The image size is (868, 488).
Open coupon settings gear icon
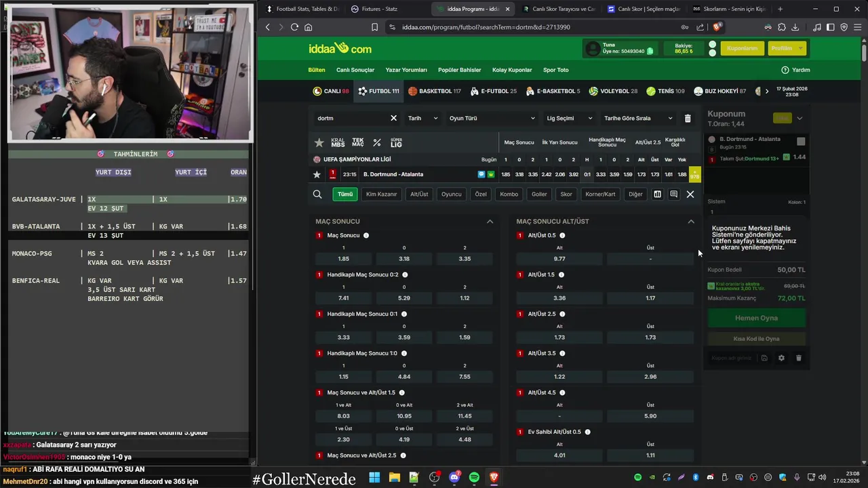point(781,358)
